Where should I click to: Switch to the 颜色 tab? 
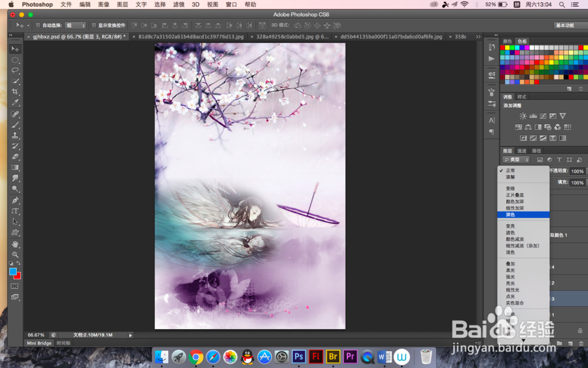[x=507, y=41]
